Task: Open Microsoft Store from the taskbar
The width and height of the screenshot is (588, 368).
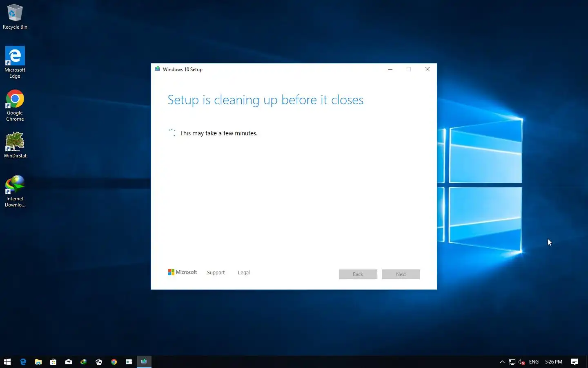Action: coord(53,362)
